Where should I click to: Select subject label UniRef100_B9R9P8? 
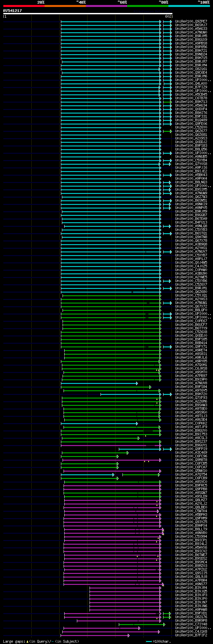coord(191,620)
